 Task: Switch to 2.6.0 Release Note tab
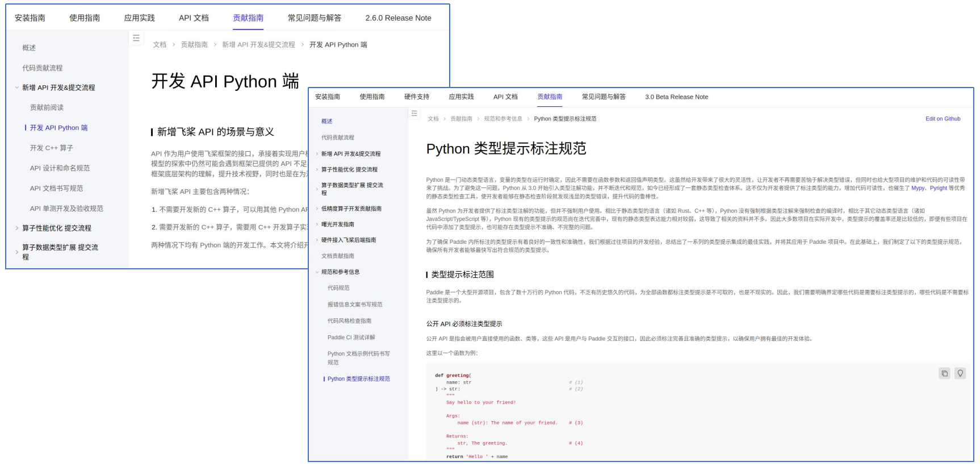[398, 18]
